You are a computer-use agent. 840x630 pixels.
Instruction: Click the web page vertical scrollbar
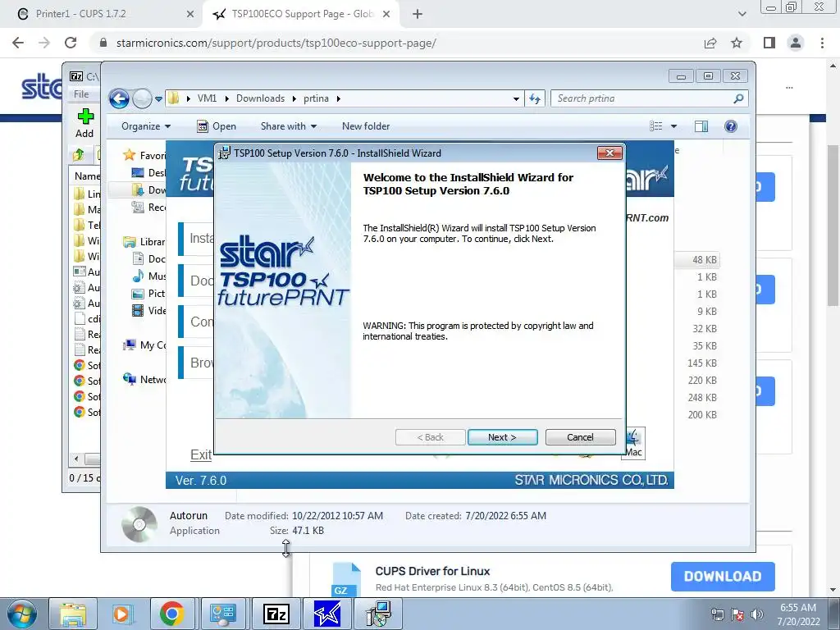pos(833,225)
